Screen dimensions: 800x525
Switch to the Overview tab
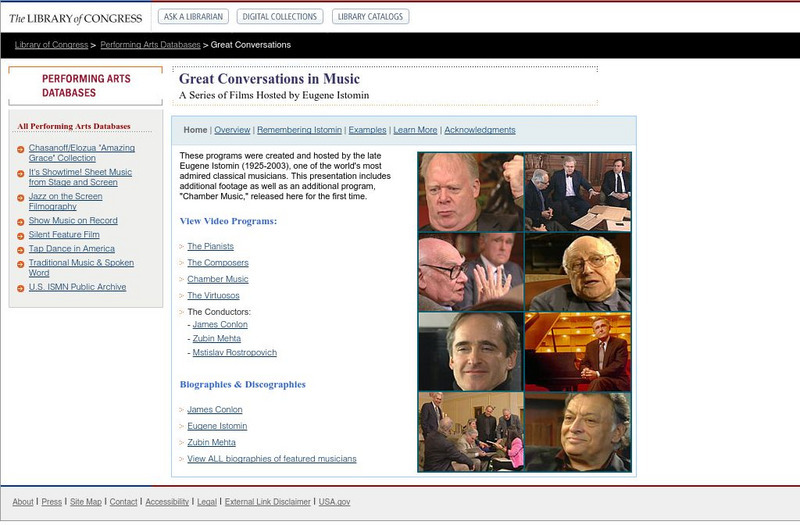232,130
